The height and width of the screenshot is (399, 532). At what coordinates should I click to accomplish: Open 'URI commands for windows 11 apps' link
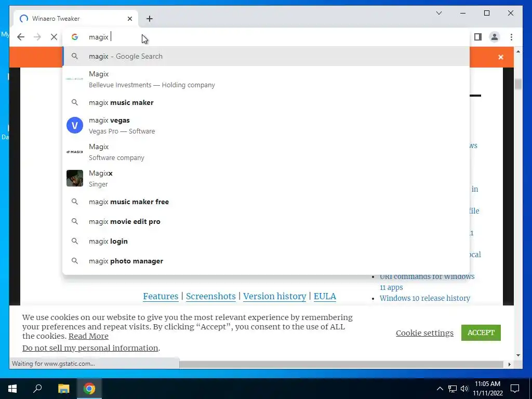pyautogui.click(x=427, y=282)
